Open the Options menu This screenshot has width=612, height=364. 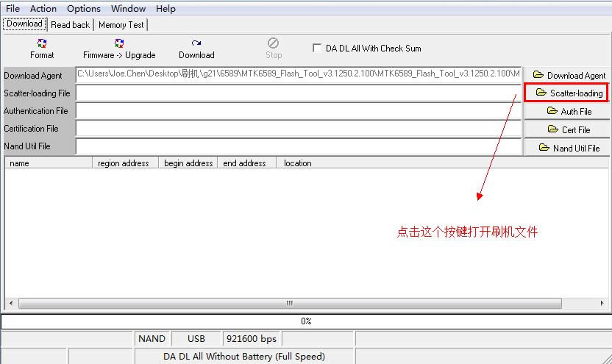click(83, 9)
